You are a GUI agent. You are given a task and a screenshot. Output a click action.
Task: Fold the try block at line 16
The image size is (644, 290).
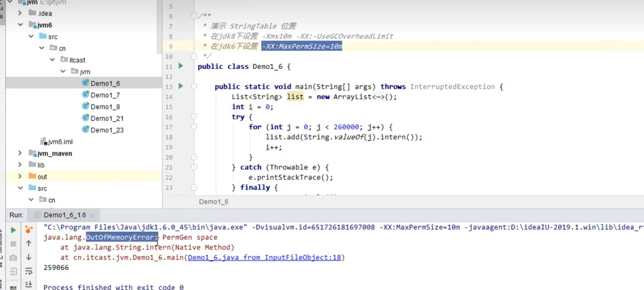pyautogui.click(x=194, y=117)
